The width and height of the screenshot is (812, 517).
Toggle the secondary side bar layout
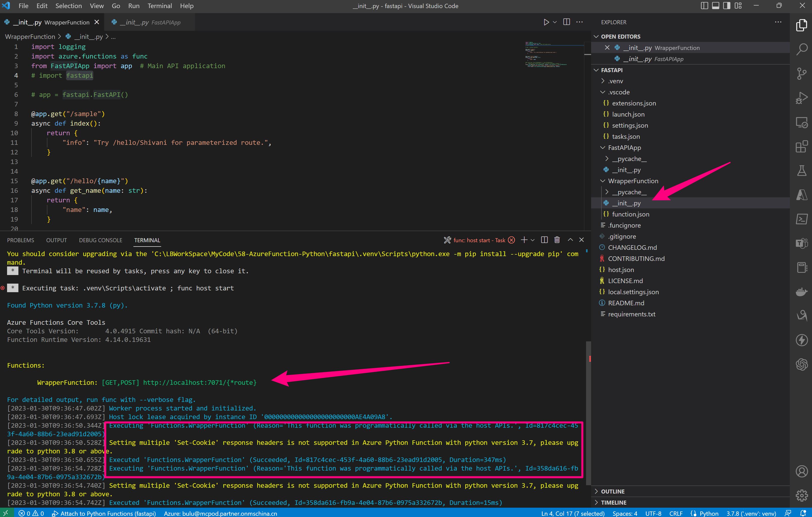click(x=727, y=6)
